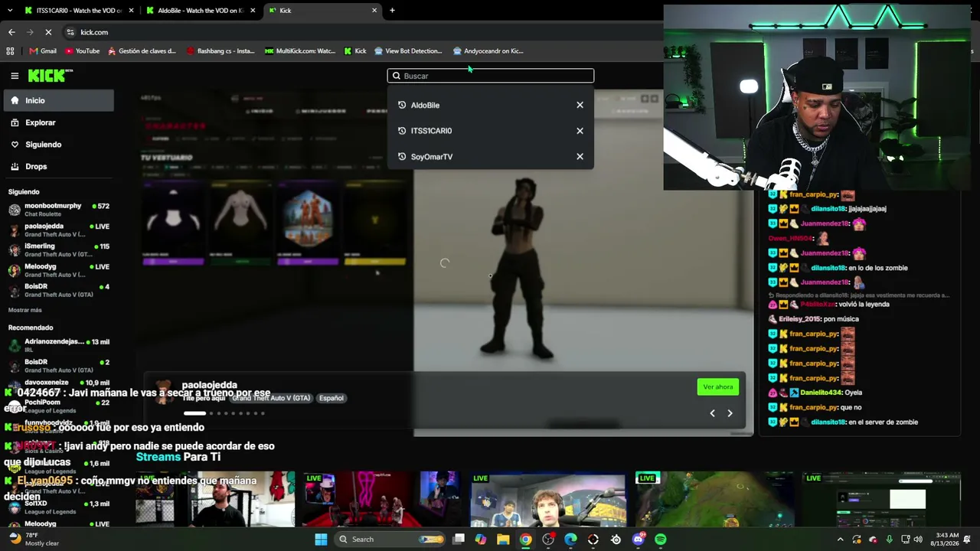Go to next featured stream
980x551 pixels.
pos(730,413)
